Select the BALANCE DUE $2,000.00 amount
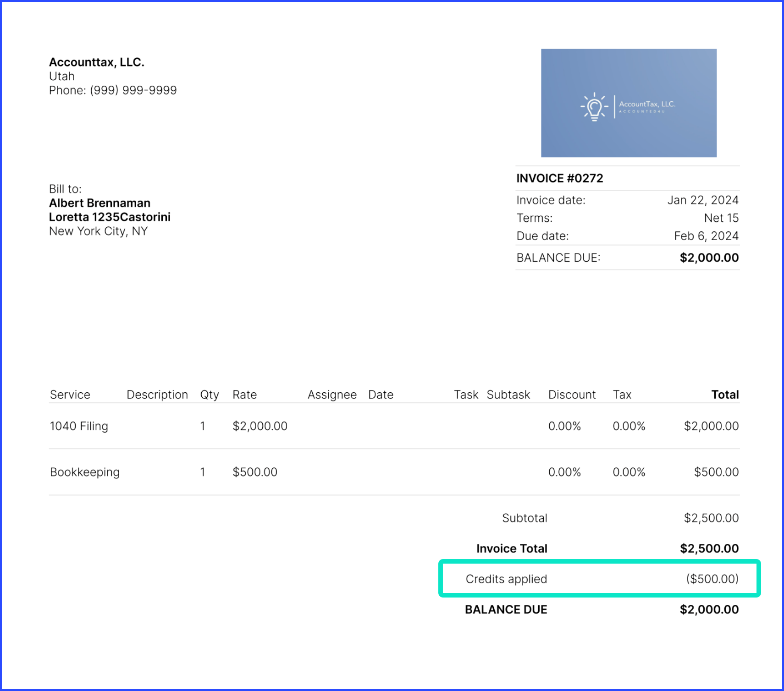The width and height of the screenshot is (784, 691). [x=709, y=258]
